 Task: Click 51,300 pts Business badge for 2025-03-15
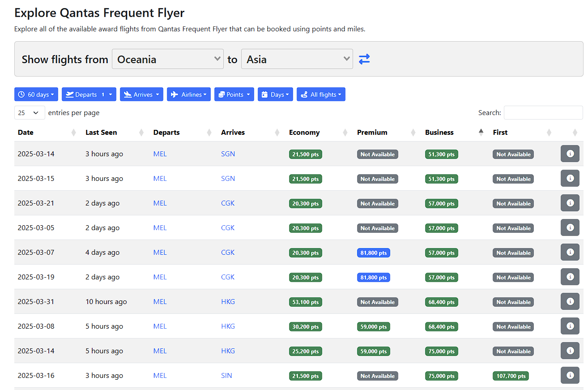442,179
